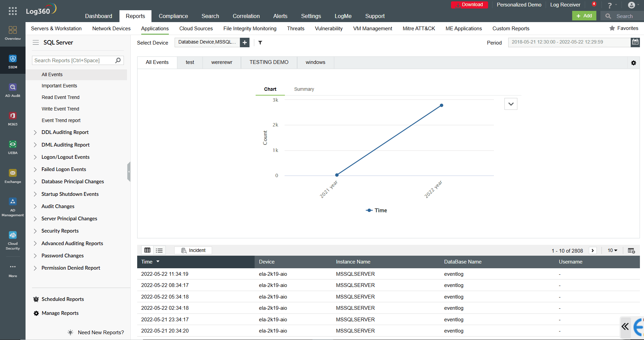The width and height of the screenshot is (644, 340).
Task: Click the red Download button
Action: pyautogui.click(x=469, y=5)
